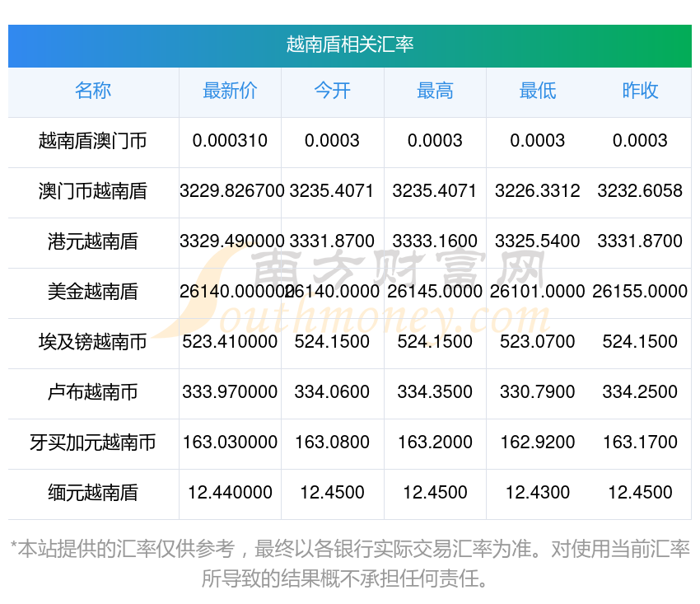Click the 162.9200 lowest value
This screenshot has width=700, height=604.
click(538, 442)
